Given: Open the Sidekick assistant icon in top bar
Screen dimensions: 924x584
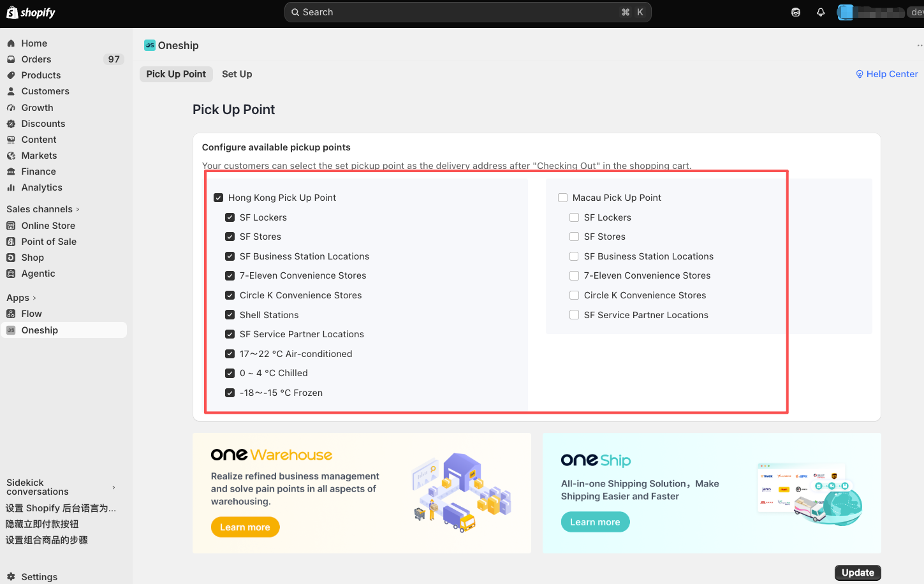Looking at the screenshot, I should click(x=796, y=12).
